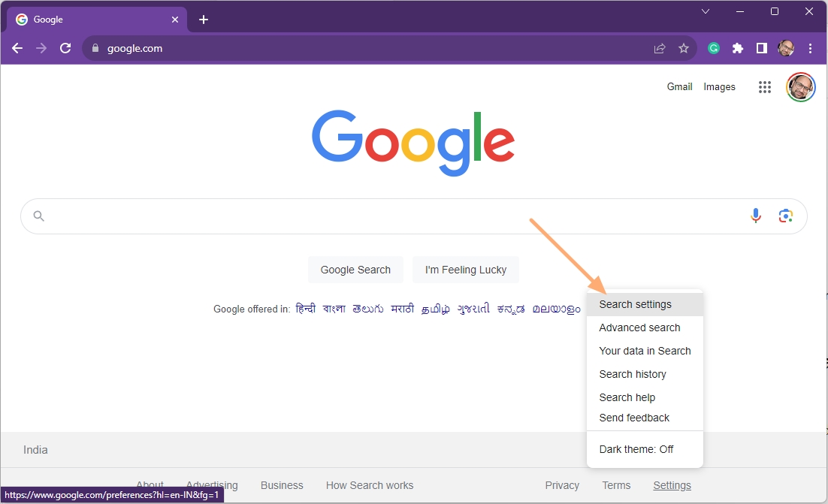
Task: Select the Google tab
Action: coord(97,20)
